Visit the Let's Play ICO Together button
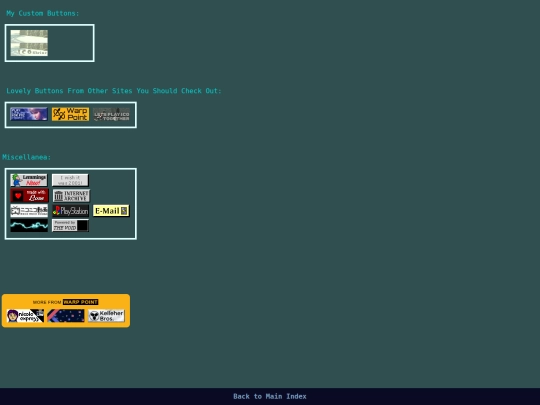Screen dimensions: 540x405 (112, 115)
